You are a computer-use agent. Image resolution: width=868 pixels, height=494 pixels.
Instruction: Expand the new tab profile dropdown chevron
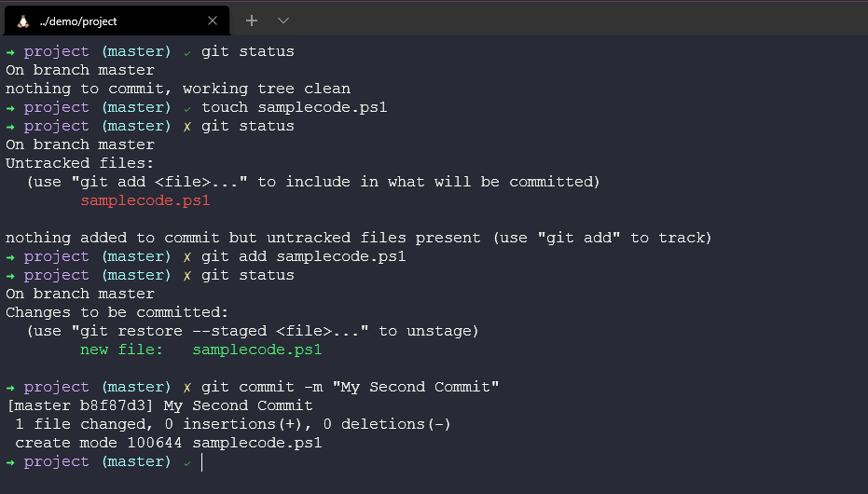tap(283, 21)
